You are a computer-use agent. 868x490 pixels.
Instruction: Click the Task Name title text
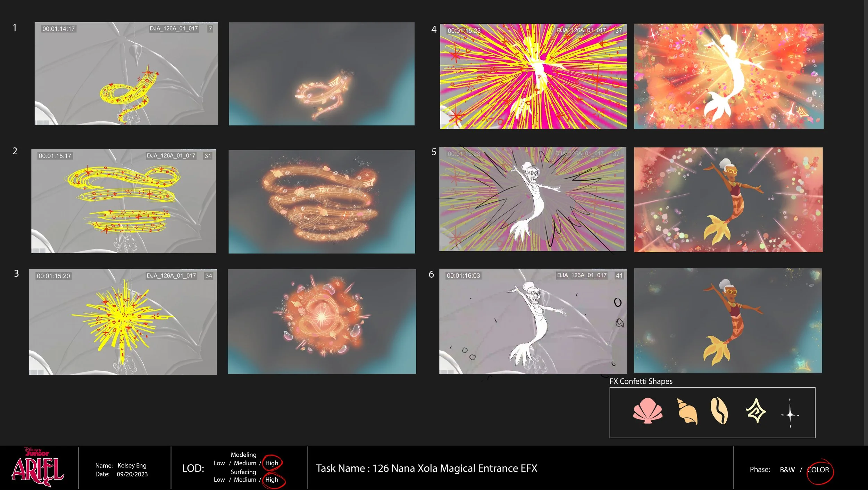[426, 468]
